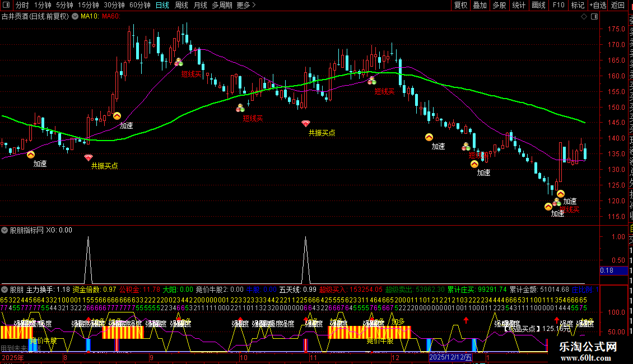Screen dimensions: 633x364
Task: Switch to the 月线 monthly chart
Action: tap(200, 5)
